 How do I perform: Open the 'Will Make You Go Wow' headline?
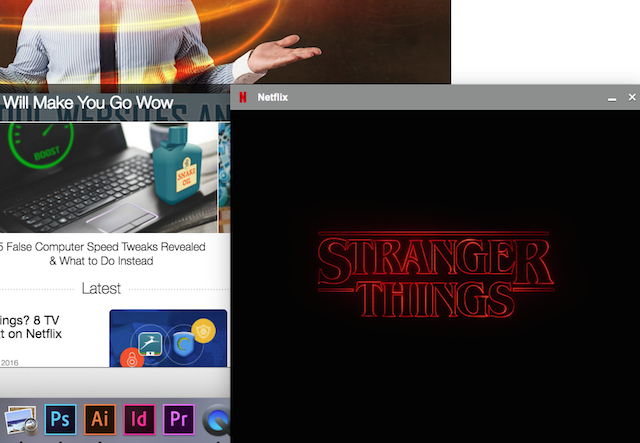87,102
